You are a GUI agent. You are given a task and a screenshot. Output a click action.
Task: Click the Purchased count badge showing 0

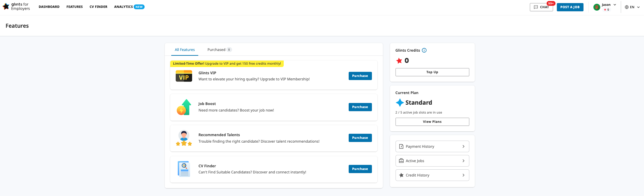coord(229,50)
